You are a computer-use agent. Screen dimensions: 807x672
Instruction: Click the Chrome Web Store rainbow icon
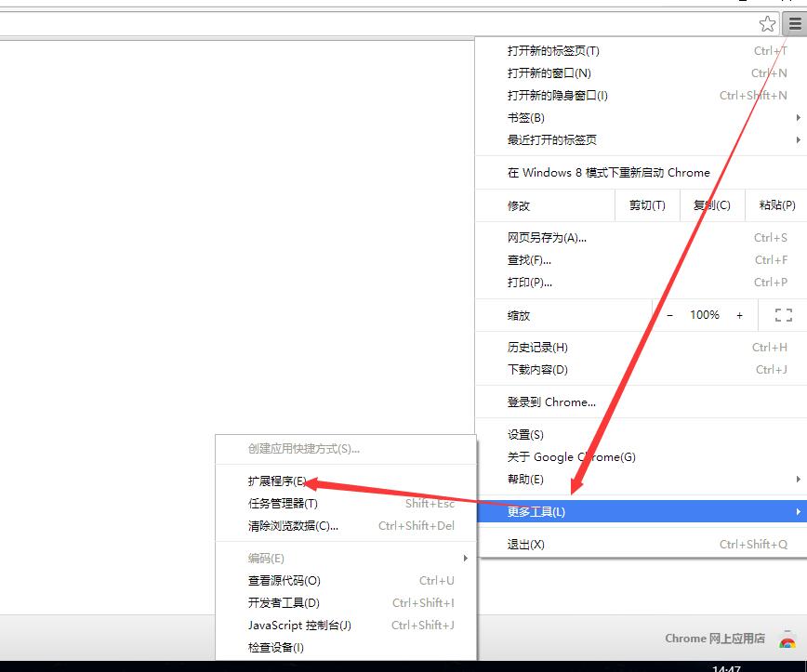pos(787,640)
